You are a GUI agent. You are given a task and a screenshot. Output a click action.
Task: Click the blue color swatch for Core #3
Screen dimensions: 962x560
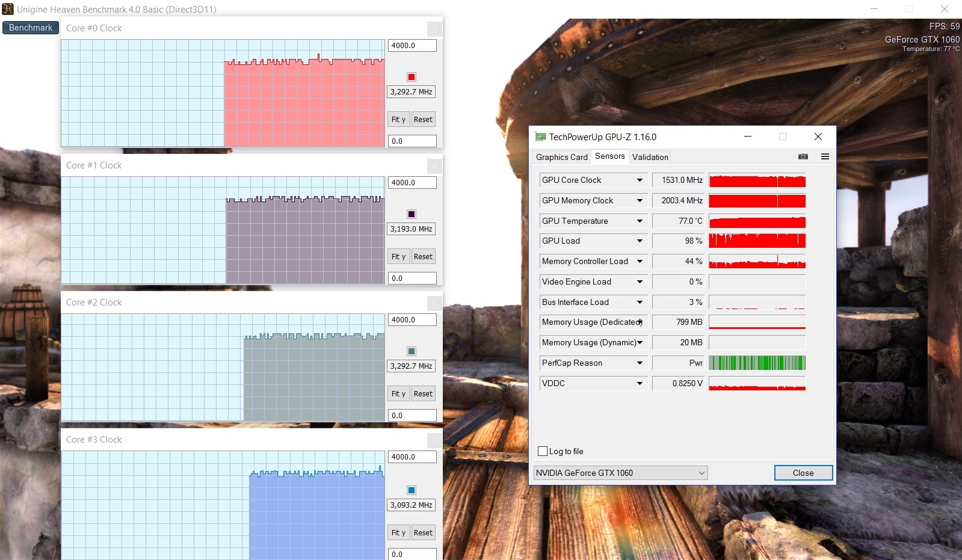pos(412,490)
